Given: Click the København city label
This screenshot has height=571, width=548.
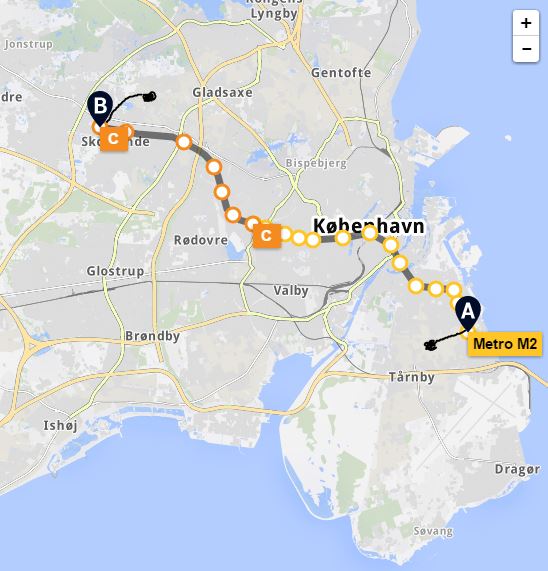Looking at the screenshot, I should point(369,226).
